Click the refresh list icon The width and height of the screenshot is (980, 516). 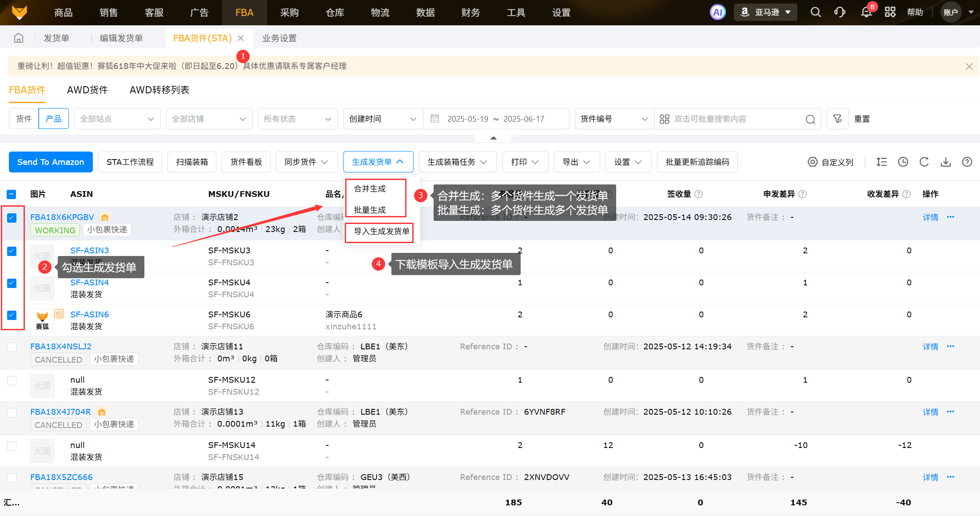(x=924, y=162)
